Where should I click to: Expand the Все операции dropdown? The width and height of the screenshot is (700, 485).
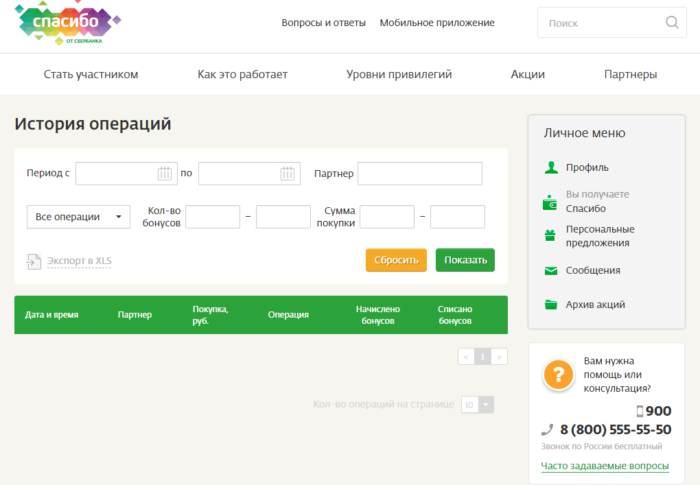click(79, 217)
